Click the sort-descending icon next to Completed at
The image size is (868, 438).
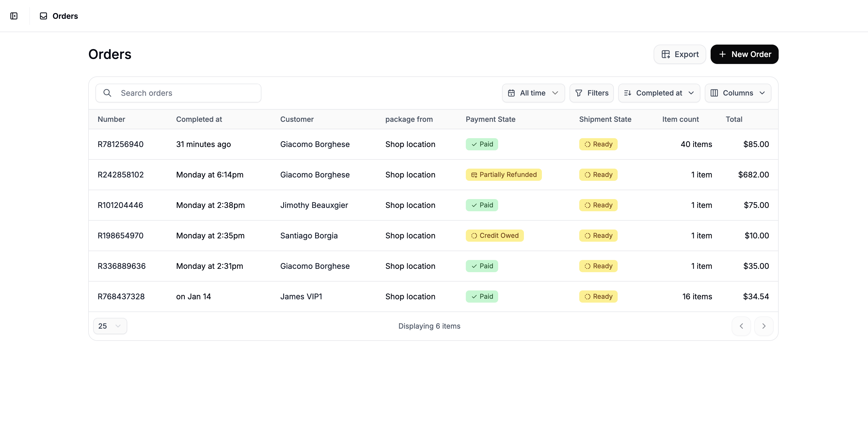click(x=628, y=93)
